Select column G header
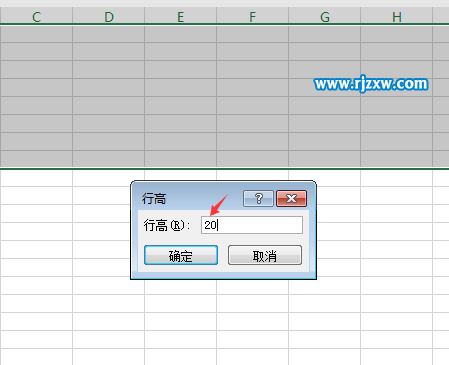The image size is (449, 365). 325,16
